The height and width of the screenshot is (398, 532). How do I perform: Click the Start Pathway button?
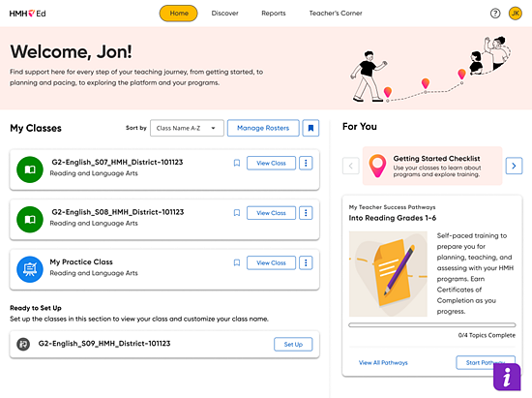(x=486, y=363)
